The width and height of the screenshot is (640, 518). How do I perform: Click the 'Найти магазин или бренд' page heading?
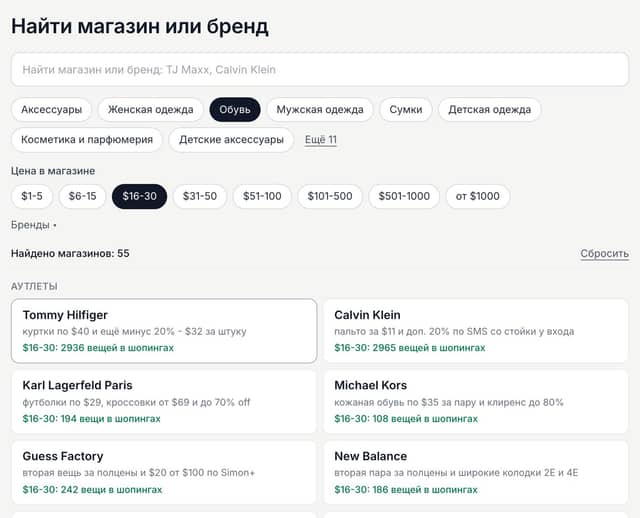click(140, 26)
